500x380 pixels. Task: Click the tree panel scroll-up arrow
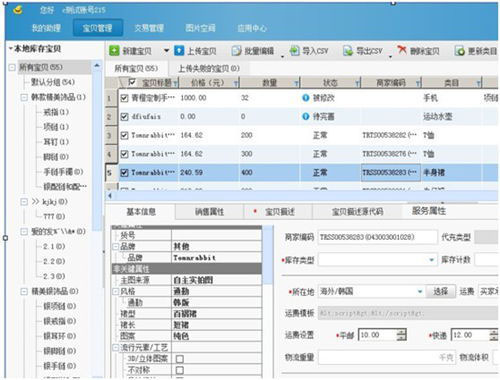pos(97,66)
